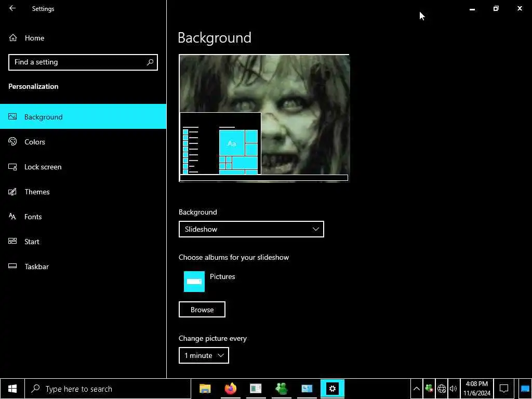Launch Firefox from the taskbar
Image resolution: width=532 pixels, height=399 pixels.
coord(230,389)
